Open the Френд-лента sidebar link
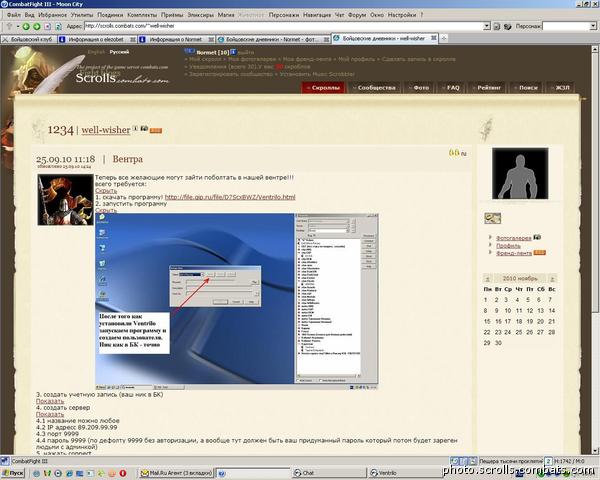Image resolution: width=600 pixels, height=480 pixels. [x=514, y=253]
